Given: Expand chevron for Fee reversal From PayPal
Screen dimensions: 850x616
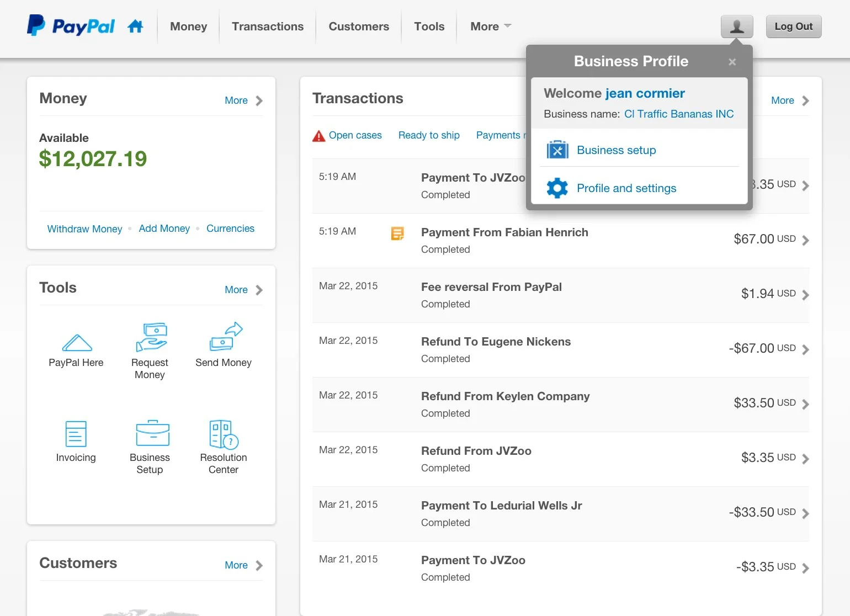Looking at the screenshot, I should [x=805, y=295].
